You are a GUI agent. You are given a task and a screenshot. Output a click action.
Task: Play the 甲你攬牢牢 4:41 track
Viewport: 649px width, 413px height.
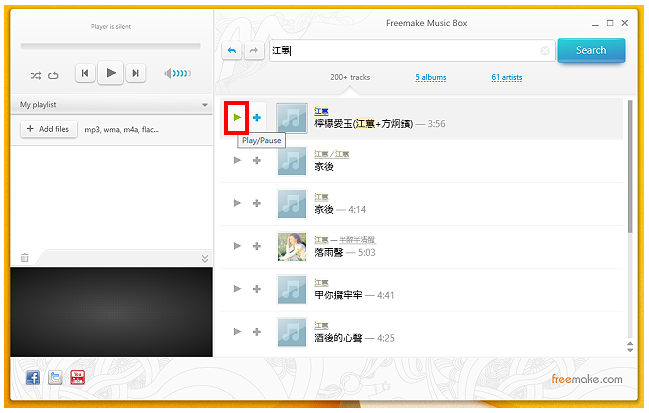(x=237, y=288)
